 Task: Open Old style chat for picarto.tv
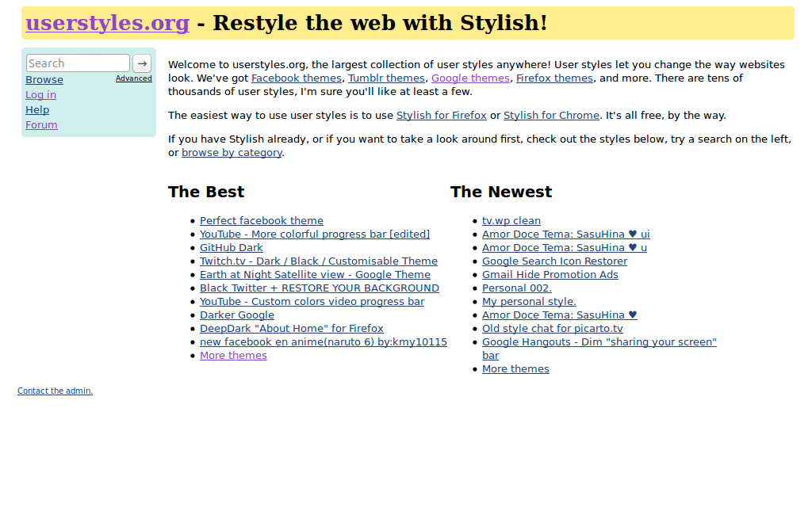pos(553,329)
